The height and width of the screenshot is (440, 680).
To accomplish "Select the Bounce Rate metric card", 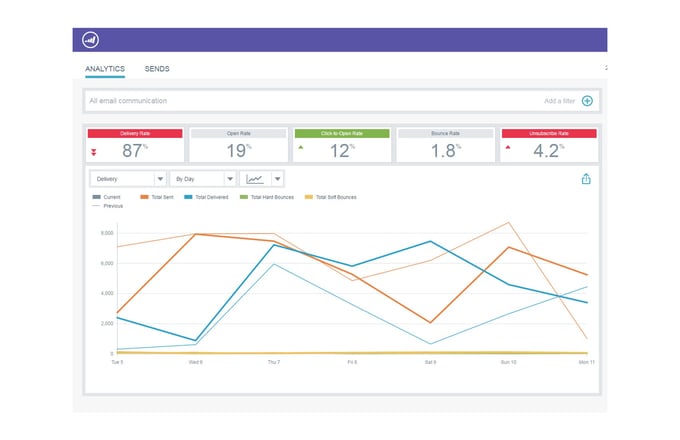I will 444,146.
